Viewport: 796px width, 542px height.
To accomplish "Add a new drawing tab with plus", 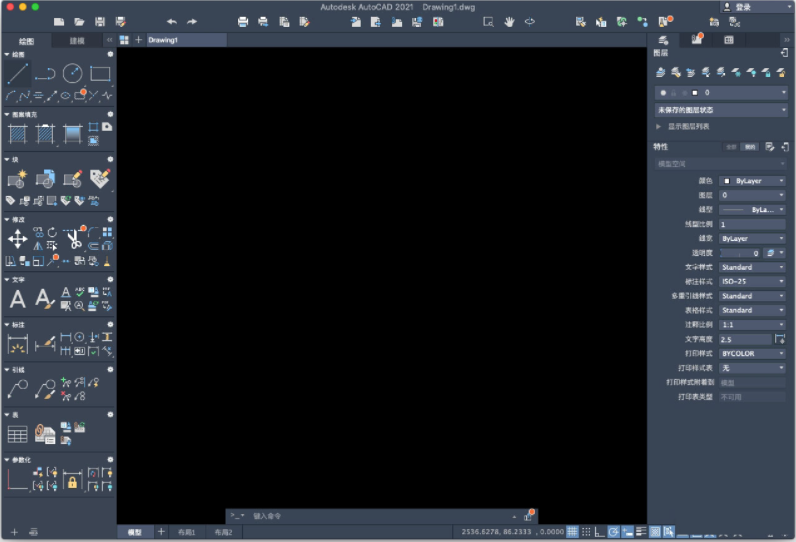I will pos(138,40).
